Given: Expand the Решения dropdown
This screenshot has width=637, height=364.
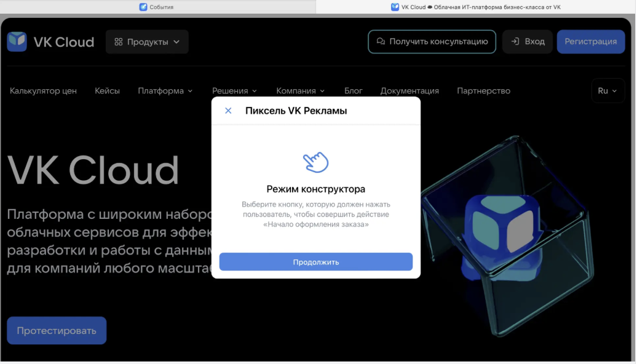Looking at the screenshot, I should tap(234, 90).
